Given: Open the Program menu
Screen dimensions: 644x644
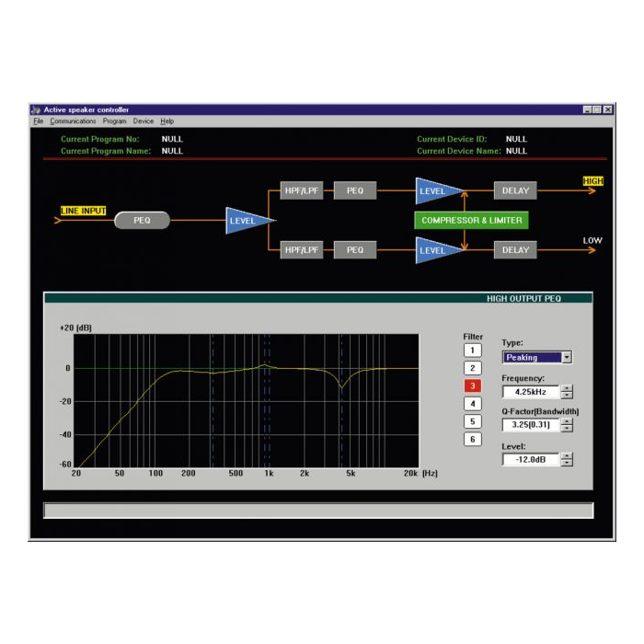Looking at the screenshot, I should 114,121.
